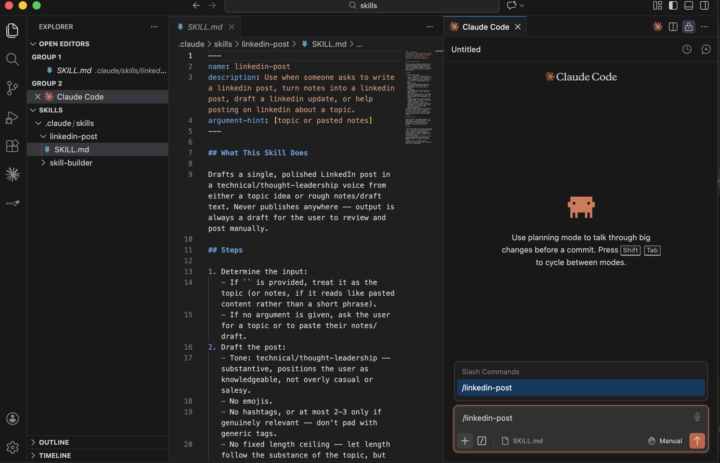The width and height of the screenshot is (720, 463).
Task: Send the message with orange arrow button
Action: pos(697,440)
